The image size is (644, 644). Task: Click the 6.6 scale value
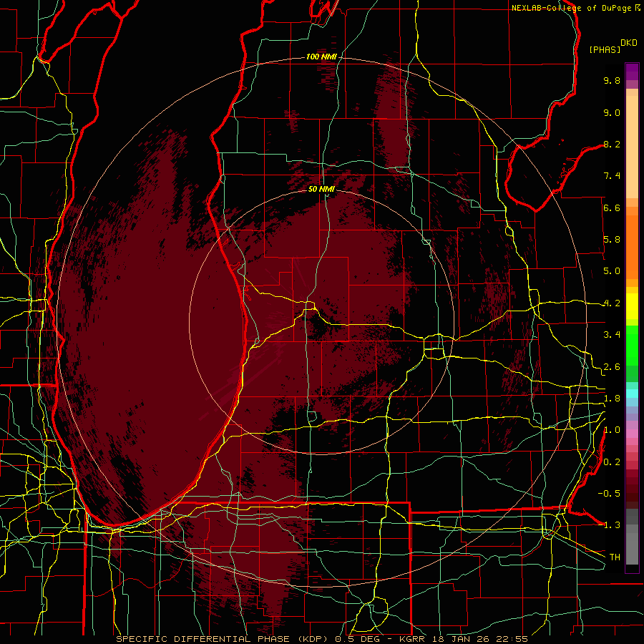612,208
